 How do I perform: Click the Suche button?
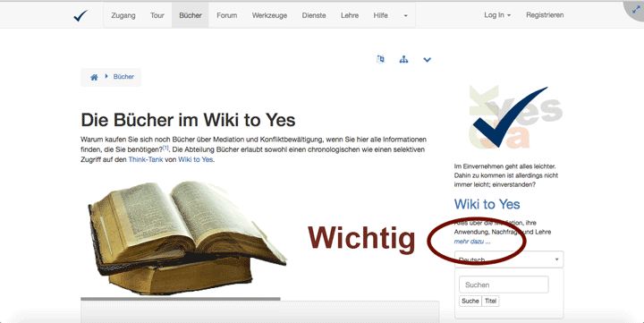470,301
